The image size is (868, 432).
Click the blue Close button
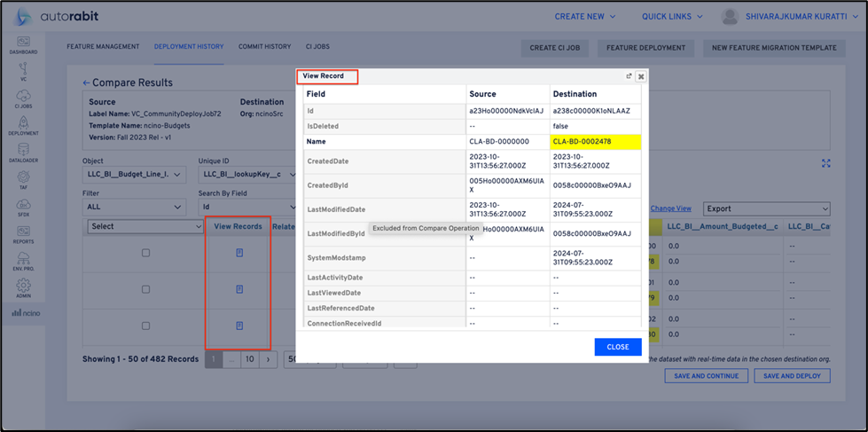[617, 347]
